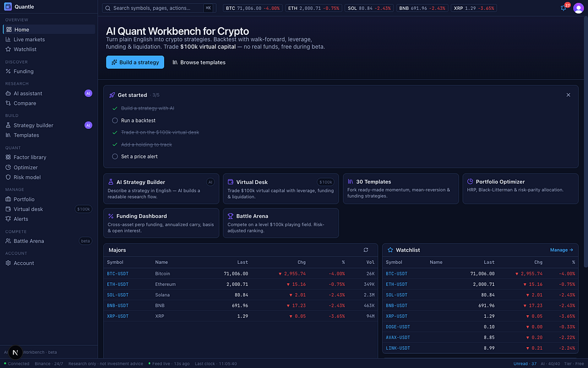
Task: Click the user avatar icon
Action: [578, 8]
